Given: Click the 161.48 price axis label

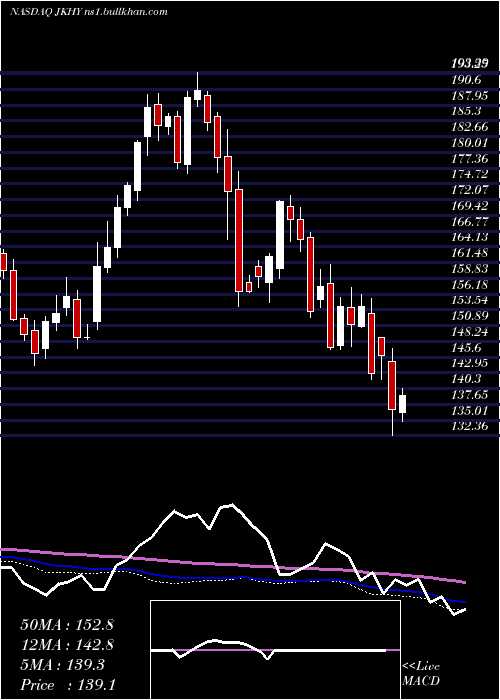Looking at the screenshot, I should pos(469,253).
